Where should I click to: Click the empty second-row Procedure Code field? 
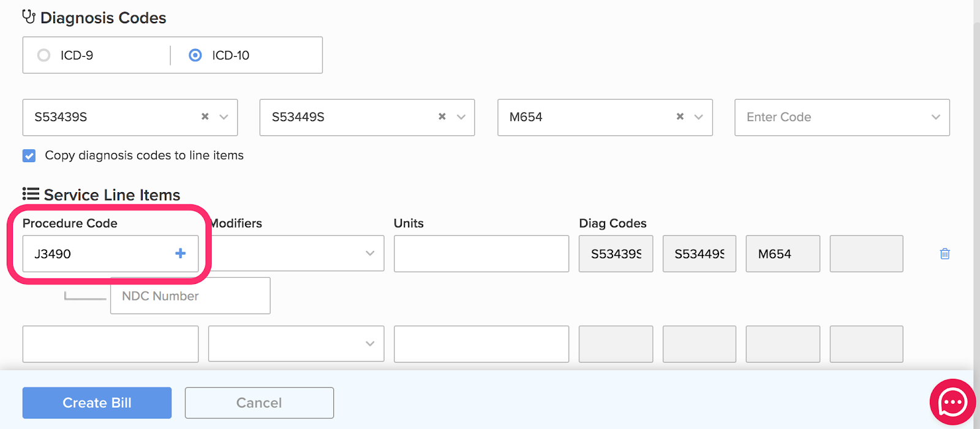[110, 344]
